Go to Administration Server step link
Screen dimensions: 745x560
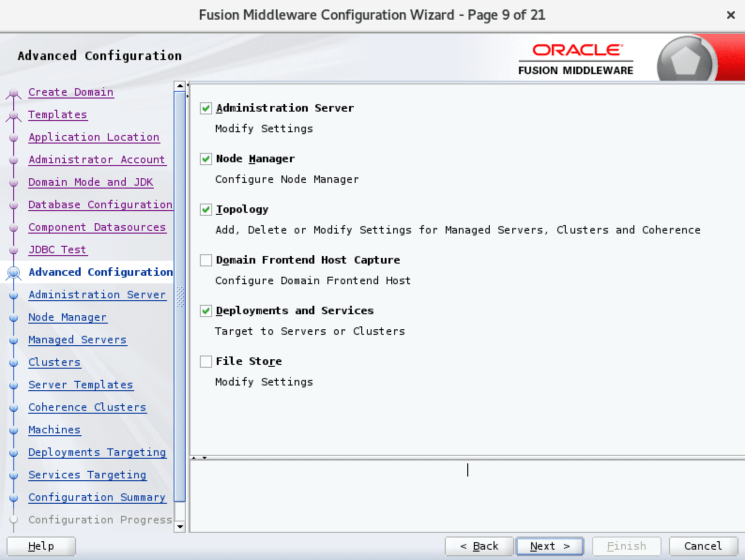point(97,295)
